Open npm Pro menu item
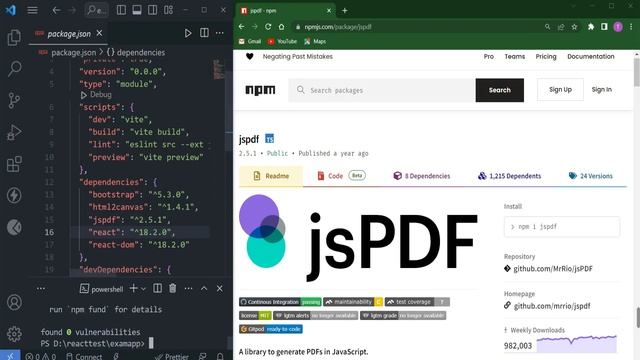 [x=489, y=57]
